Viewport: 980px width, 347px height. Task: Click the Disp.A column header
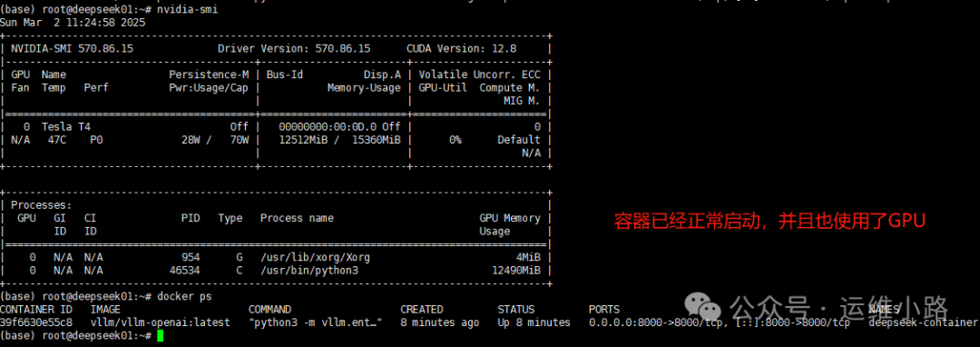[x=382, y=75]
